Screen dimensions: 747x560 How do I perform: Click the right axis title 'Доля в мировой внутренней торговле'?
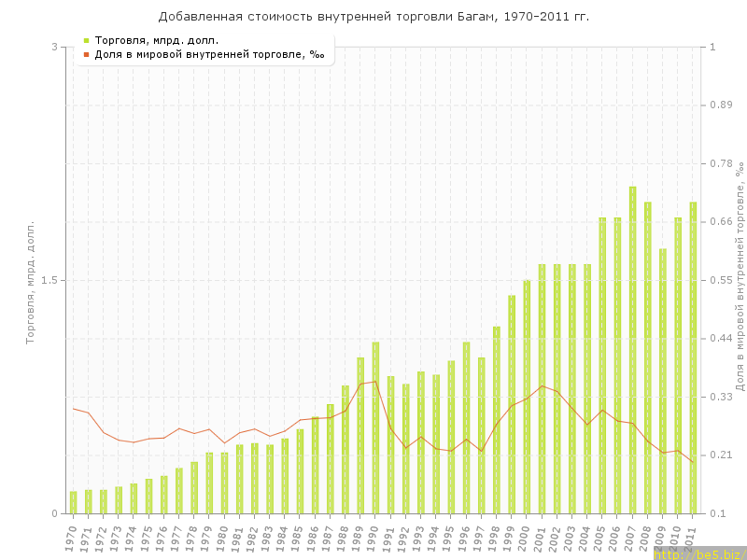[739, 278]
